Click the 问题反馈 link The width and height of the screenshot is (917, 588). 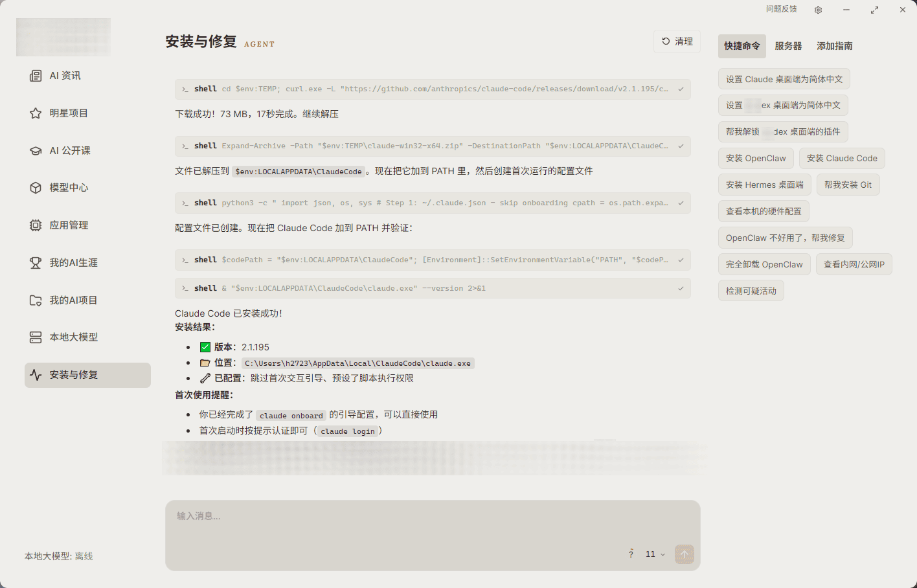tap(782, 9)
